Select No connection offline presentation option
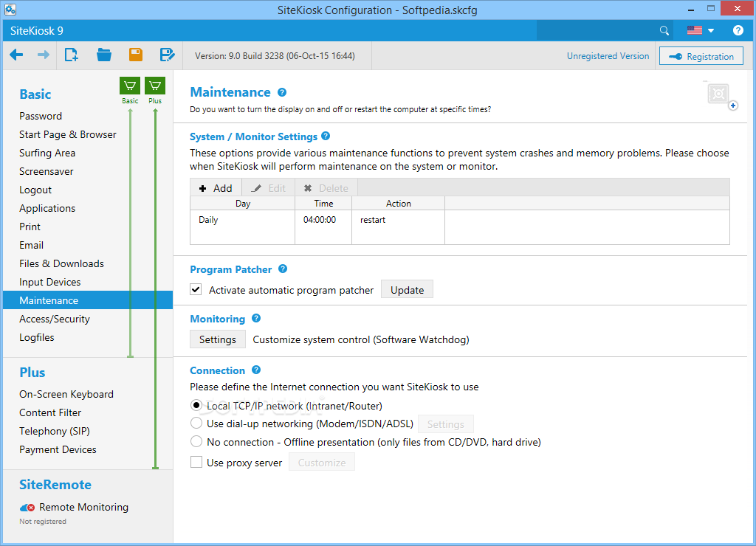Image resolution: width=756 pixels, height=546 pixels. (196, 441)
